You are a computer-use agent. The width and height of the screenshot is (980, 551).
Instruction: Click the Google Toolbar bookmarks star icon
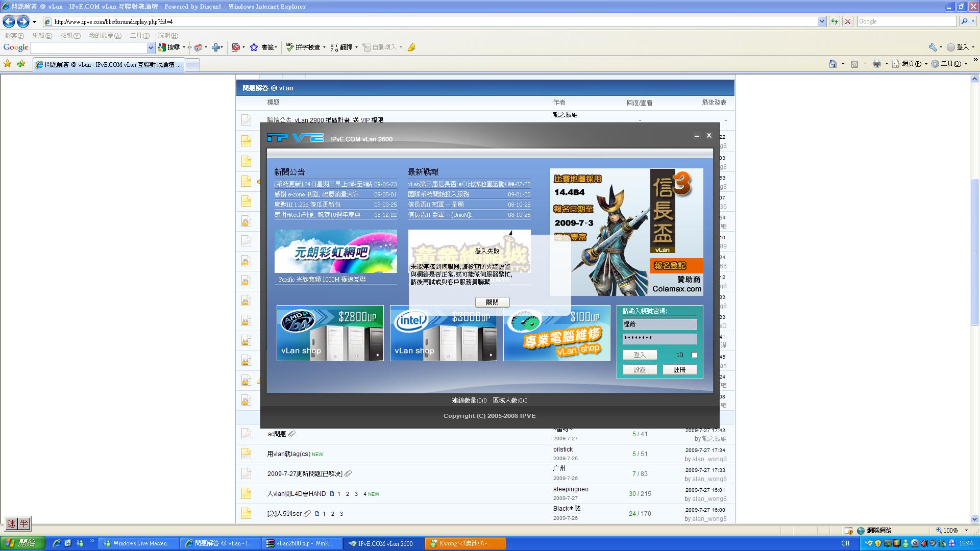[254, 47]
